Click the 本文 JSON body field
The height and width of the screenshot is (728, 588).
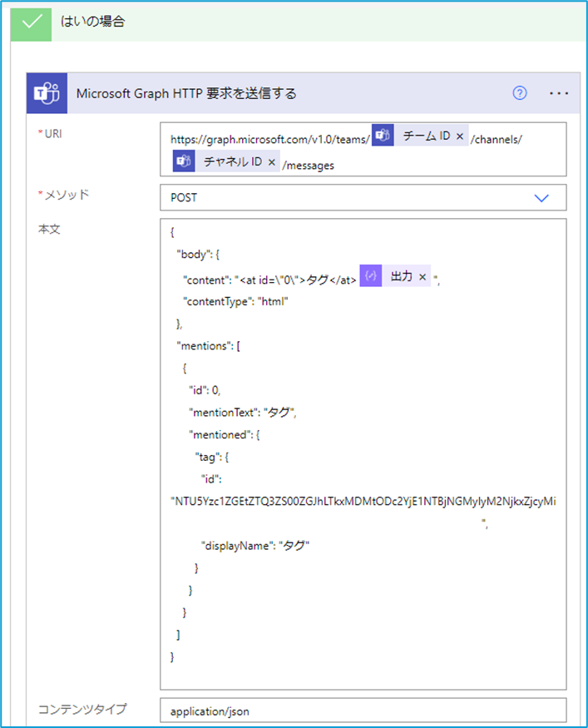(363, 453)
